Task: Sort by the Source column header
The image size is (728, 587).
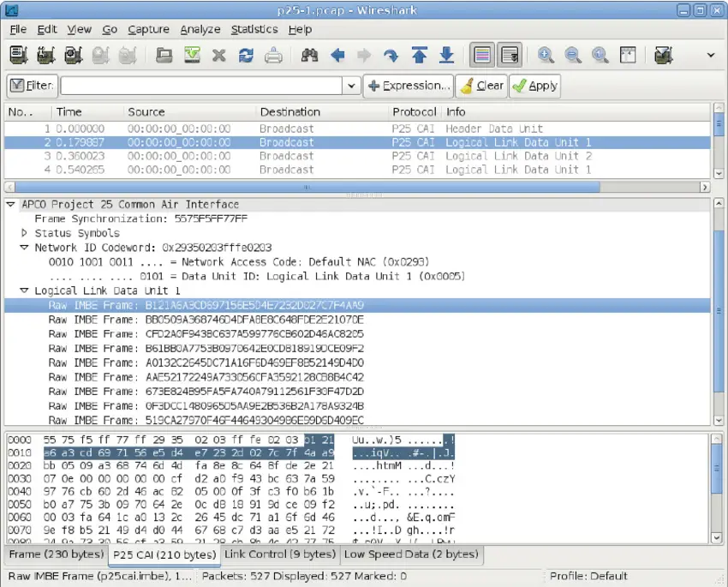Action: click(x=190, y=112)
